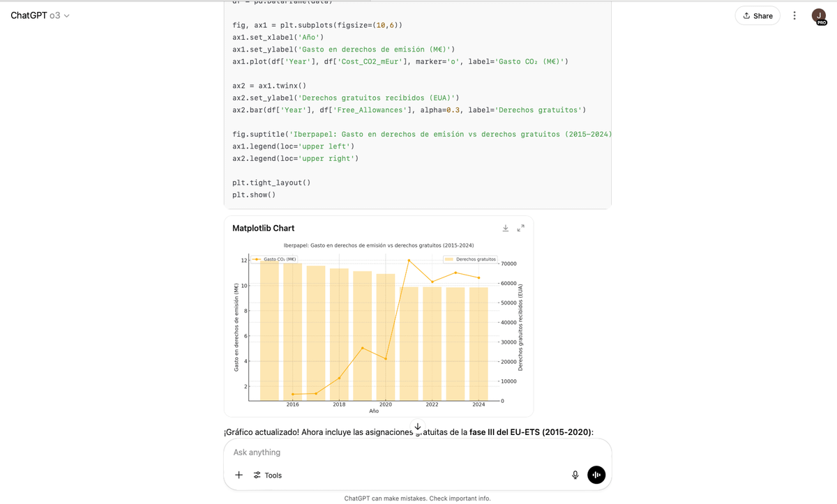Click the plt.tight_layout() code line
This screenshot has height=504, width=837.
tap(271, 183)
